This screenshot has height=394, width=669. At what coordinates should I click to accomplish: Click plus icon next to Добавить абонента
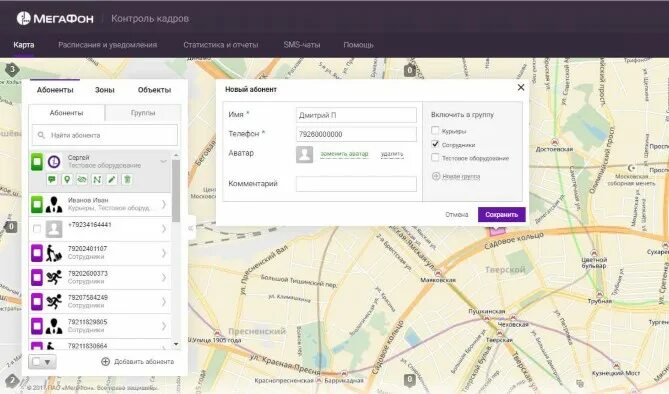click(105, 362)
